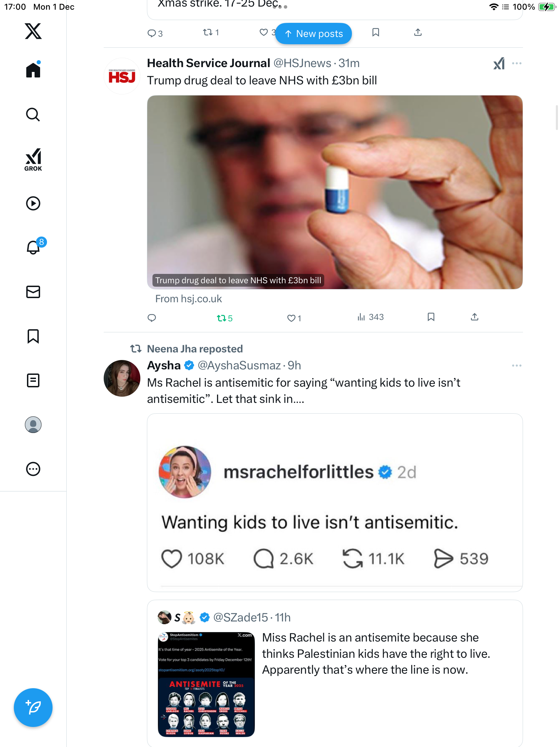
Task: Open the Grok sidebar icon
Action: (x=33, y=159)
